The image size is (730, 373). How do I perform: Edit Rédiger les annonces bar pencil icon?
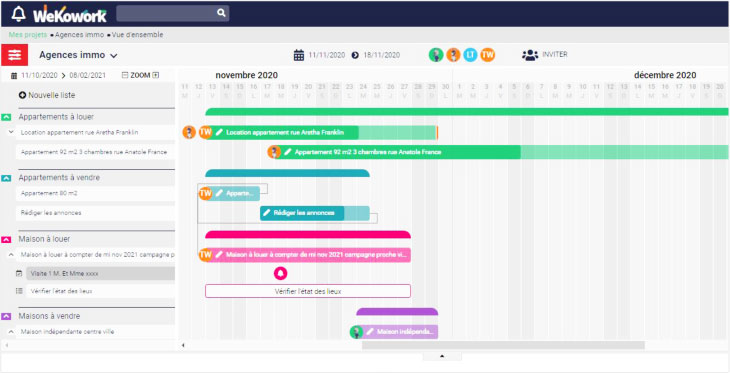267,213
